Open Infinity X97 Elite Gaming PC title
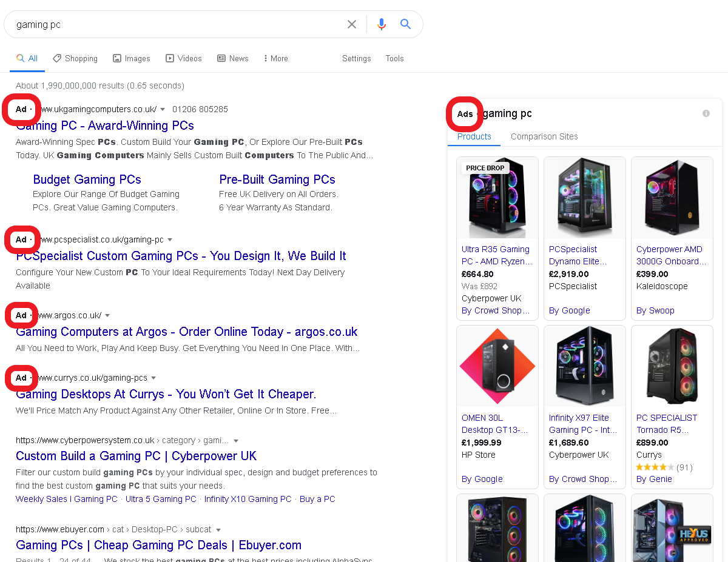 point(583,424)
